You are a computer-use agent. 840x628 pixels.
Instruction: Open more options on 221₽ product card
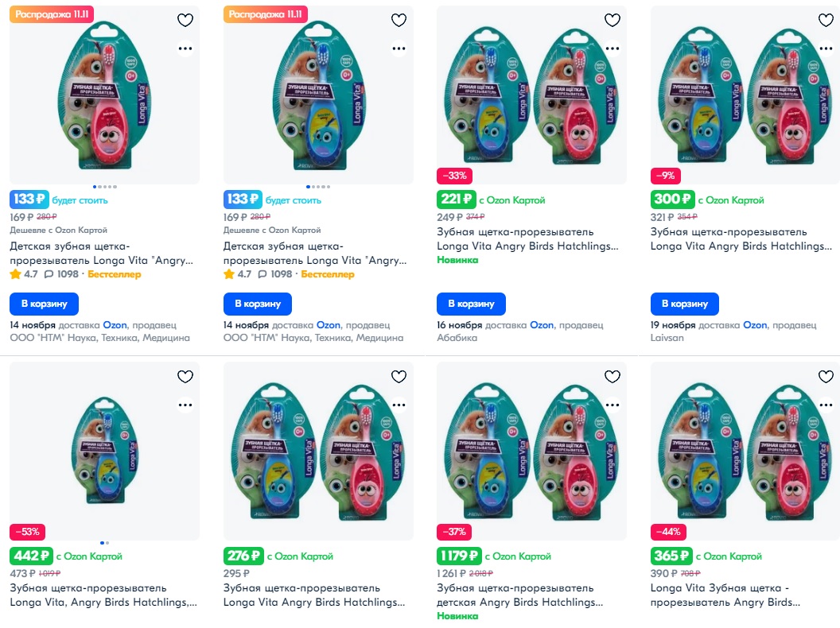click(x=612, y=48)
